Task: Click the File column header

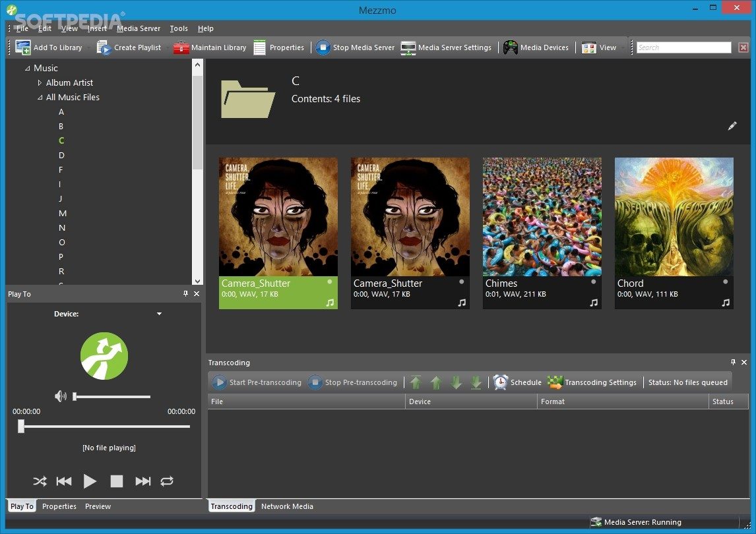Action: [x=307, y=401]
